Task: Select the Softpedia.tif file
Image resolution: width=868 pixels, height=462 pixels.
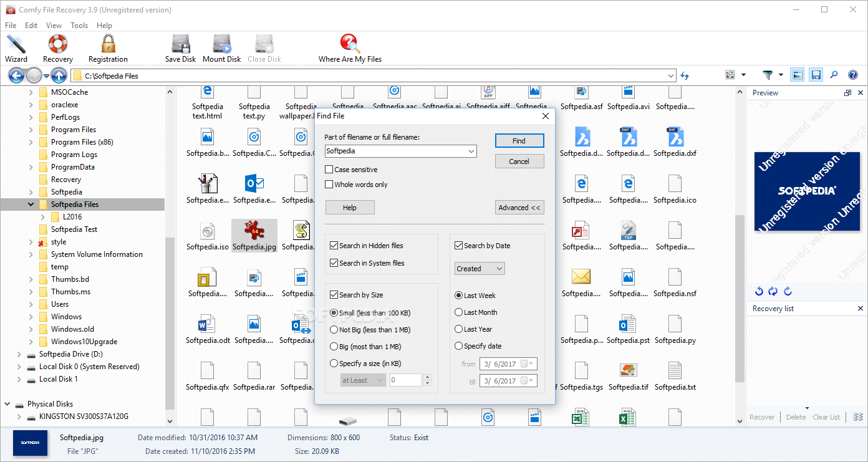Action: coord(628,377)
